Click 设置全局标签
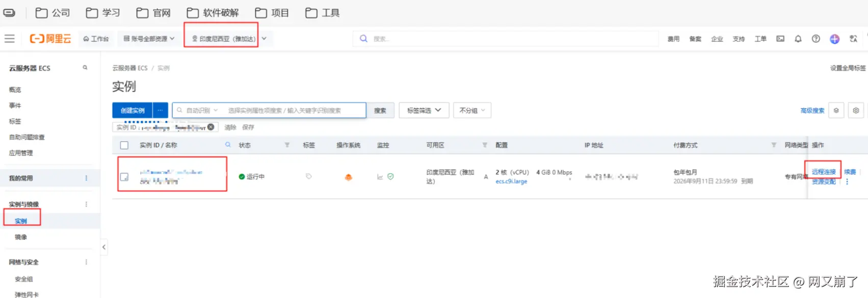The image size is (868, 298). [x=848, y=68]
